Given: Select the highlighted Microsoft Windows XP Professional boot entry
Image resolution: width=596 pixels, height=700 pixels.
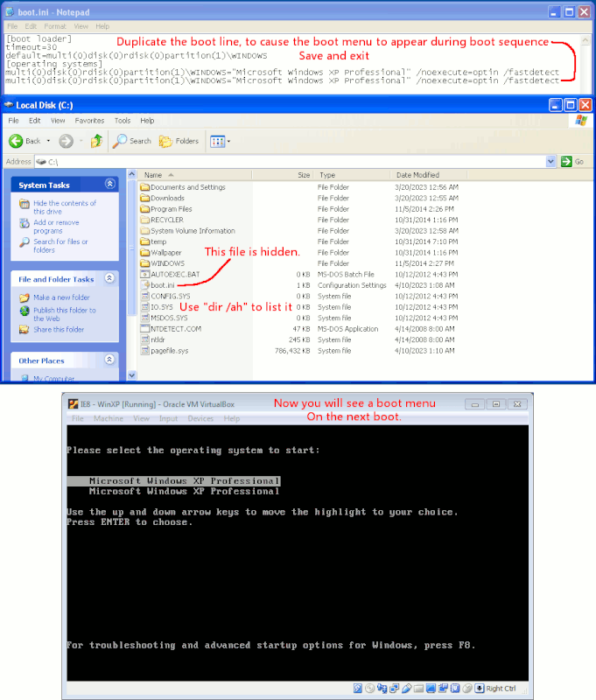Looking at the screenshot, I should 173,480.
